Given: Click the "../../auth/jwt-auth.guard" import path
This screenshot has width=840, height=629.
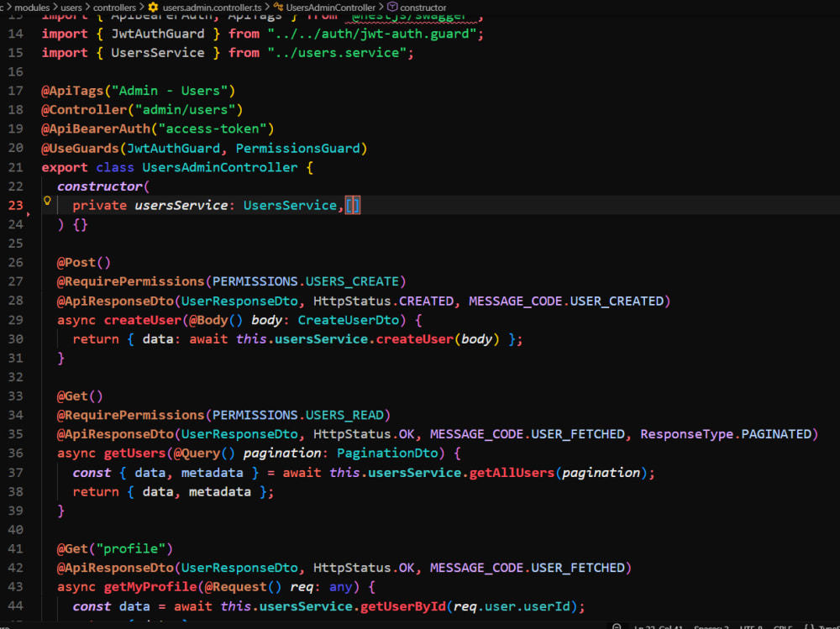Looking at the screenshot, I should (371, 34).
